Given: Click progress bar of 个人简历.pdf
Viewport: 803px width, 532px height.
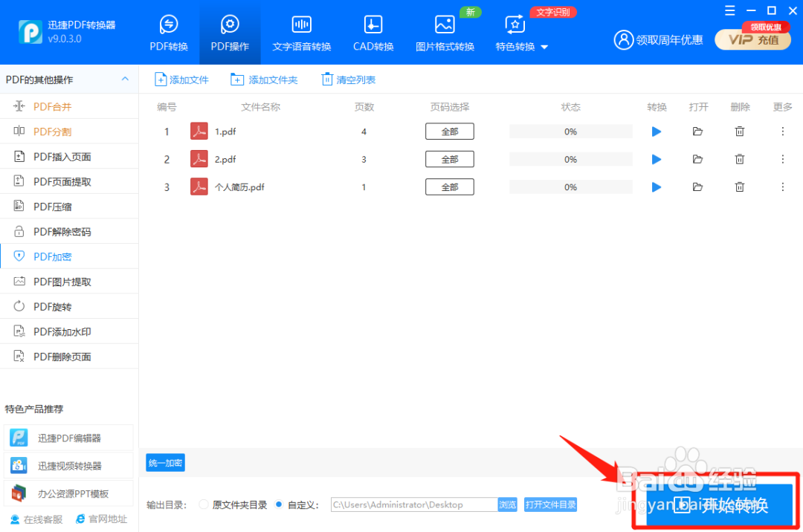Looking at the screenshot, I should coord(570,186).
